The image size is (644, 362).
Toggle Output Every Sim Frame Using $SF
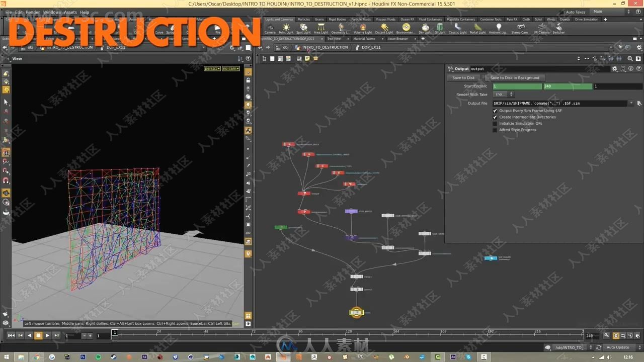pos(495,111)
